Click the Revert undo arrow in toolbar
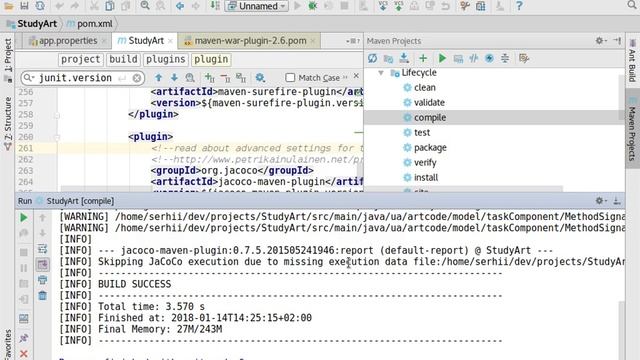640x360 pixels. [x=445, y=6]
